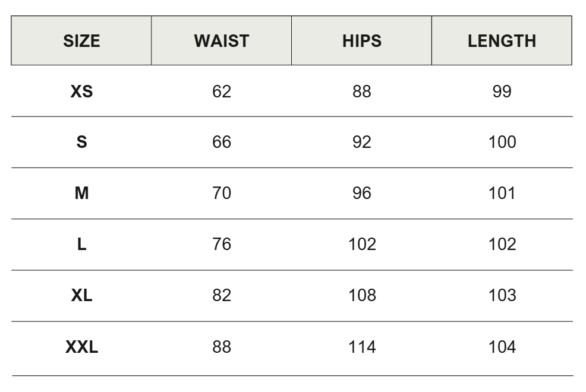Click the XL length value 103
This screenshot has width=586, height=392.
point(502,296)
